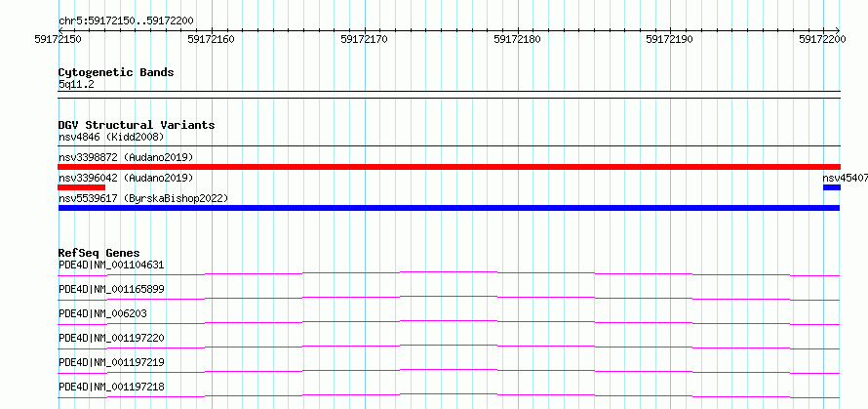Click ruler position 59172190

tap(670, 40)
